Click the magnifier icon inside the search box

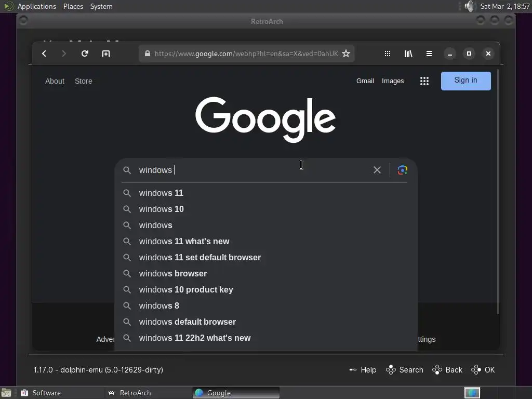click(x=127, y=170)
